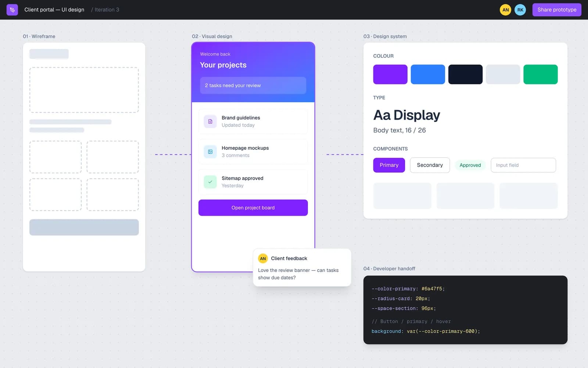
Task: Click the Homepage mockups image icon
Action: pyautogui.click(x=210, y=152)
